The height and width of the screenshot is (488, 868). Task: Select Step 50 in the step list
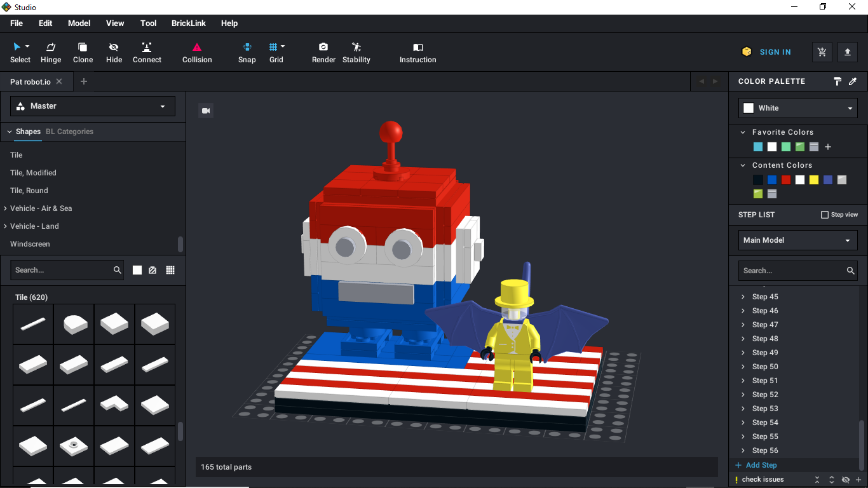point(765,367)
